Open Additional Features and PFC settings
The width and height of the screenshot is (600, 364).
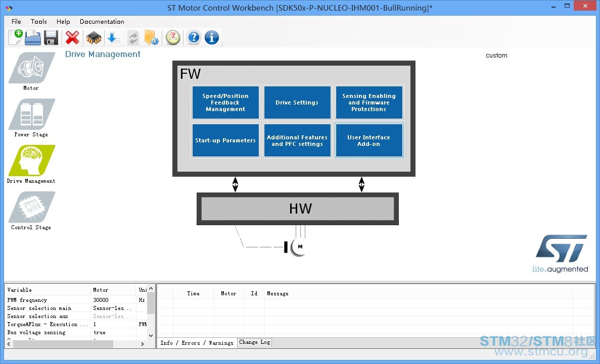(297, 140)
